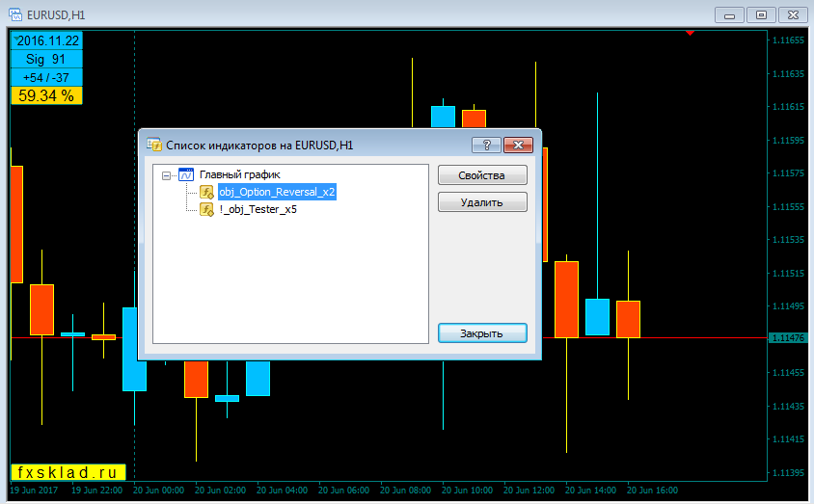
Task: Click the 59.34 % yellow label
Action: (46, 95)
